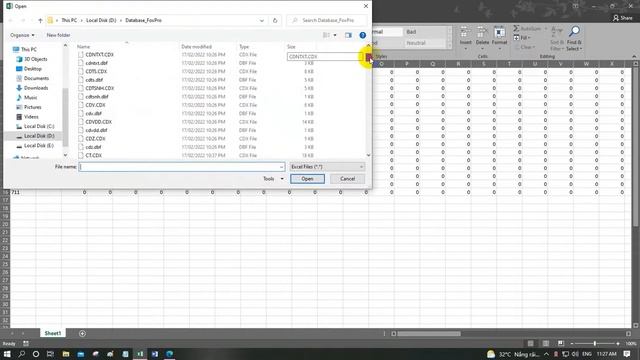Click the zoom slider in Excel status bar

click(595, 343)
